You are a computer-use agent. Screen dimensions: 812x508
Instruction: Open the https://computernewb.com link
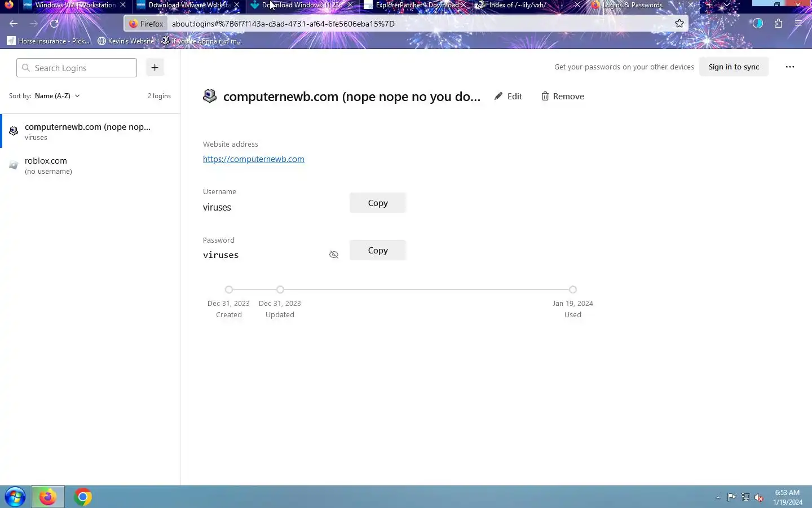pos(254,159)
